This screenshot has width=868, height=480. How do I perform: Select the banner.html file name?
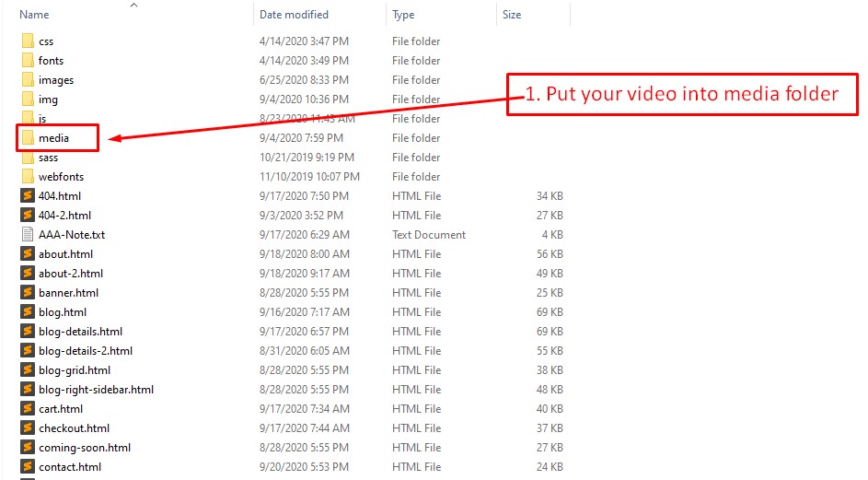point(68,293)
